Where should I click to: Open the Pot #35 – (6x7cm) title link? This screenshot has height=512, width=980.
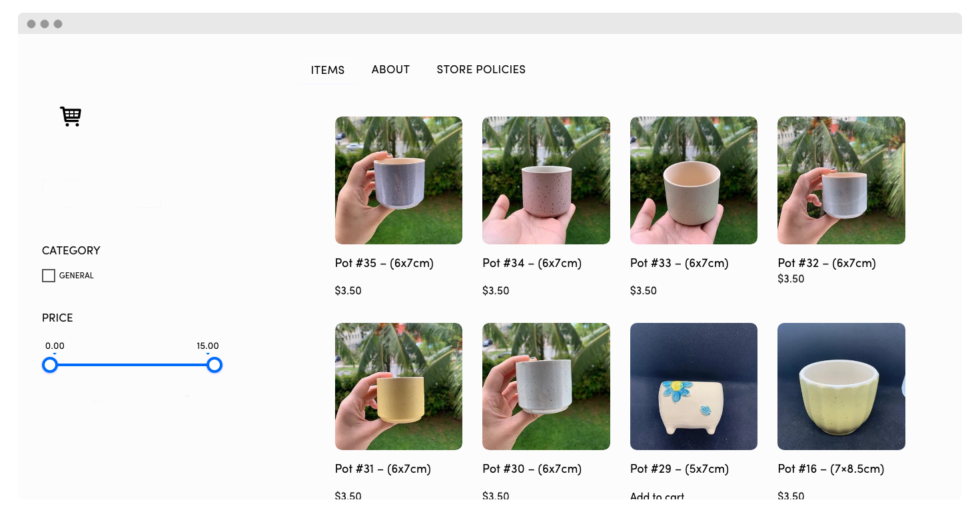click(384, 263)
